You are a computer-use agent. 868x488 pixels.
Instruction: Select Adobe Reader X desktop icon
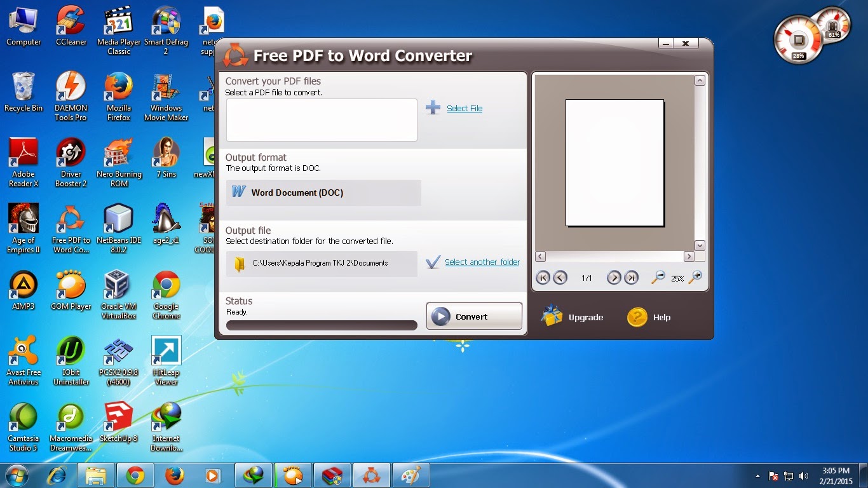[24, 163]
